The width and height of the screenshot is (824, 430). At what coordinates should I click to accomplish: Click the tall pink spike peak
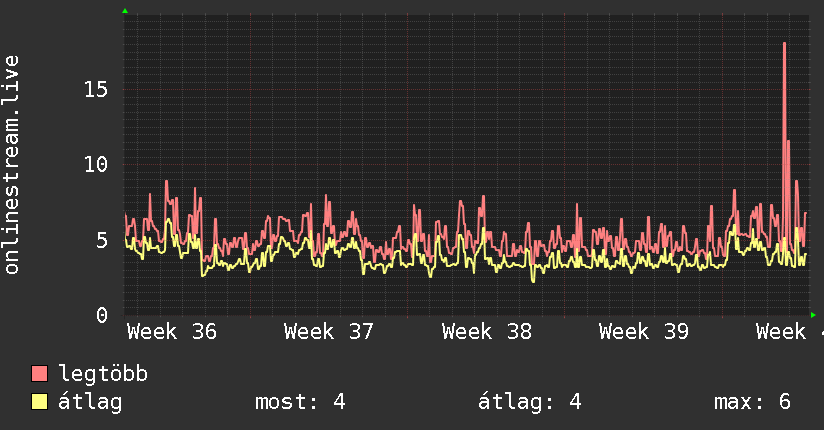click(x=785, y=45)
